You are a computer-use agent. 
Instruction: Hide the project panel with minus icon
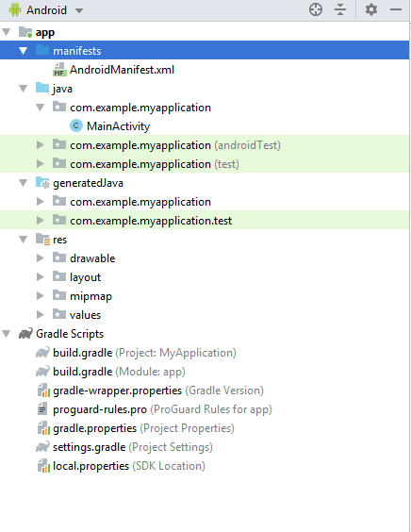pyautogui.click(x=396, y=9)
